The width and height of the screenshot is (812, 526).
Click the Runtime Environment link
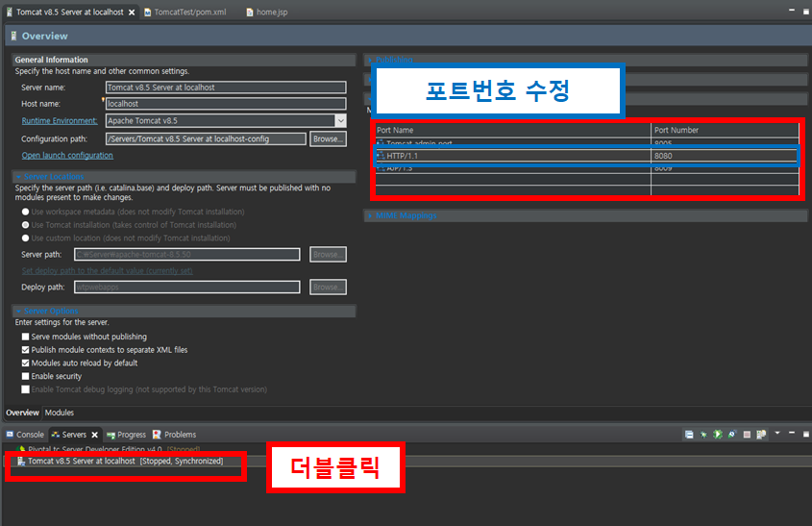click(60, 121)
